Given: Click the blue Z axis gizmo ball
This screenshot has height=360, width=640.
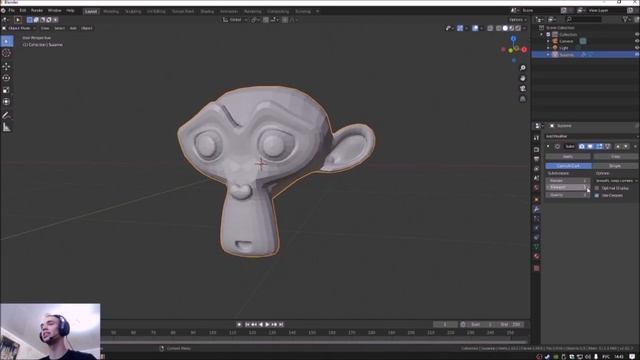Looking at the screenshot, I should click(513, 38).
